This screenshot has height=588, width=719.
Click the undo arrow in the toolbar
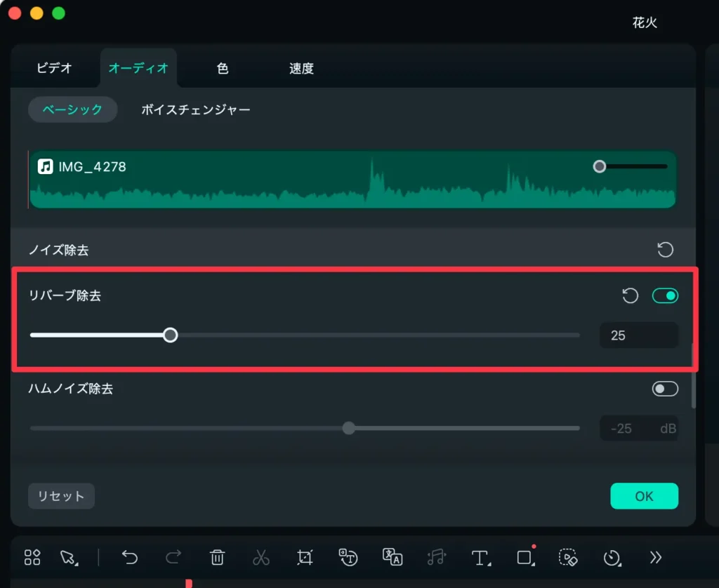(130, 557)
